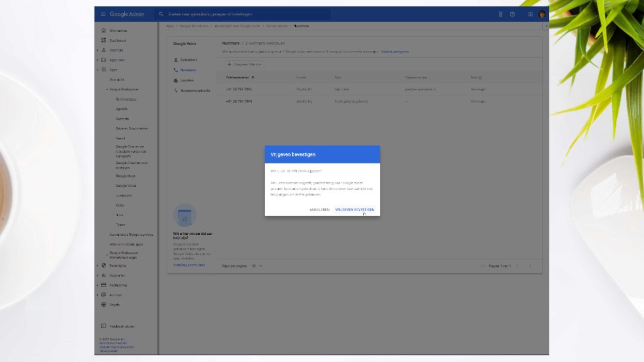644x362 pixels.
Task: Click the Regels icon in sidebar
Action: click(104, 305)
